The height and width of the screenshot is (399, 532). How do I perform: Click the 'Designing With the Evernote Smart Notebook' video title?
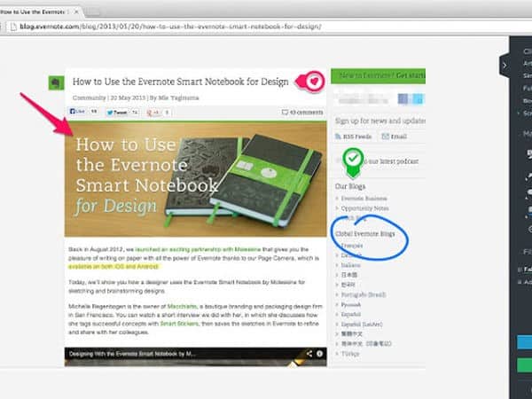pos(132,354)
